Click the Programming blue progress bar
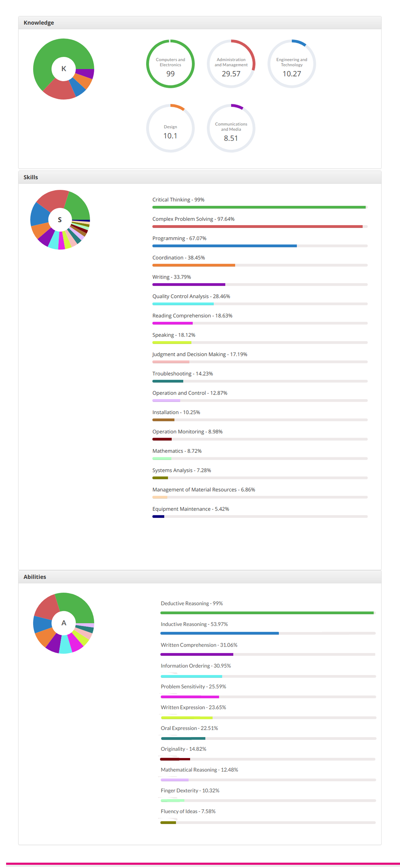This screenshot has height=868, width=400. click(260, 246)
